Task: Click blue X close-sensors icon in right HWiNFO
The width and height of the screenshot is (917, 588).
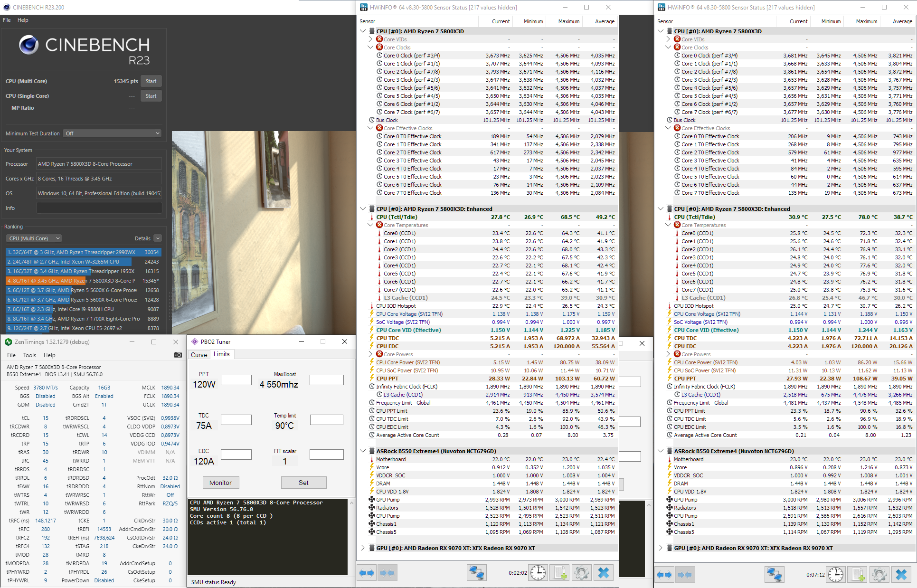Action: (x=901, y=575)
